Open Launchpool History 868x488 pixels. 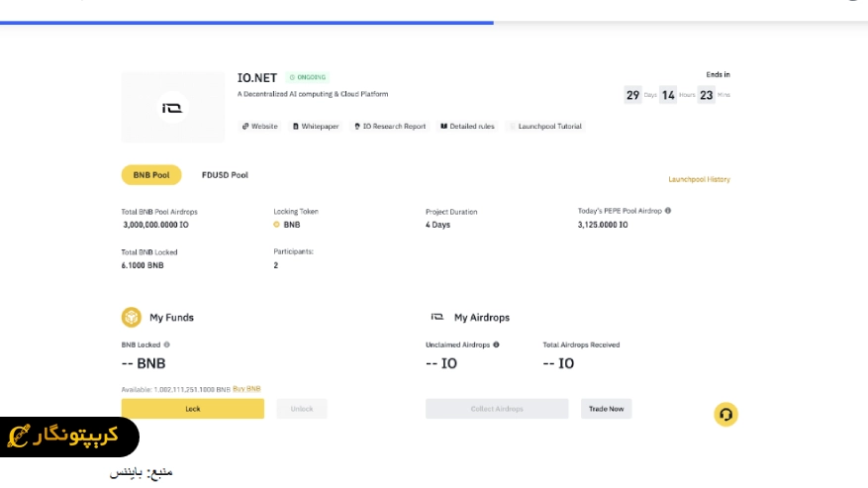[x=699, y=179]
